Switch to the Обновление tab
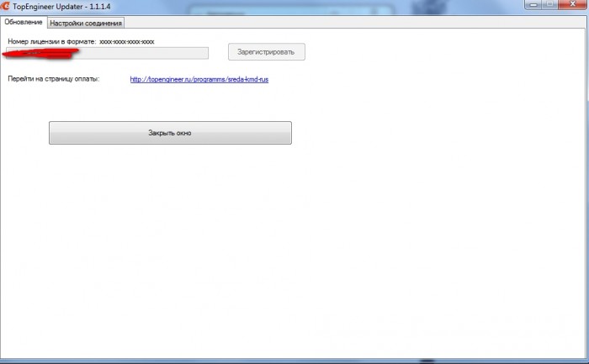The width and height of the screenshot is (589, 364). [24, 22]
